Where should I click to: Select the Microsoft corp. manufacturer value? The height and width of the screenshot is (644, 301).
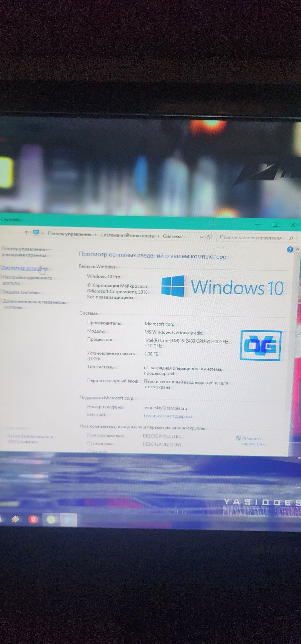pos(160,324)
